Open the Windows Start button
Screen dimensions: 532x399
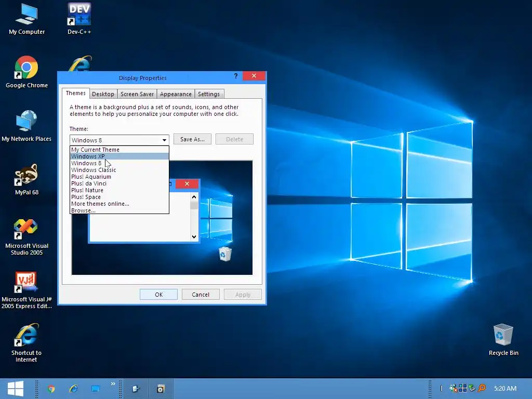tap(16, 389)
